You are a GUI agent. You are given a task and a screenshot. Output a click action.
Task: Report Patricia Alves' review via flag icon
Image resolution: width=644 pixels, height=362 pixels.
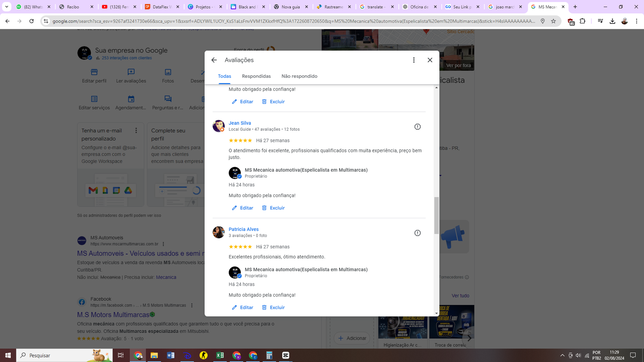coord(417,233)
